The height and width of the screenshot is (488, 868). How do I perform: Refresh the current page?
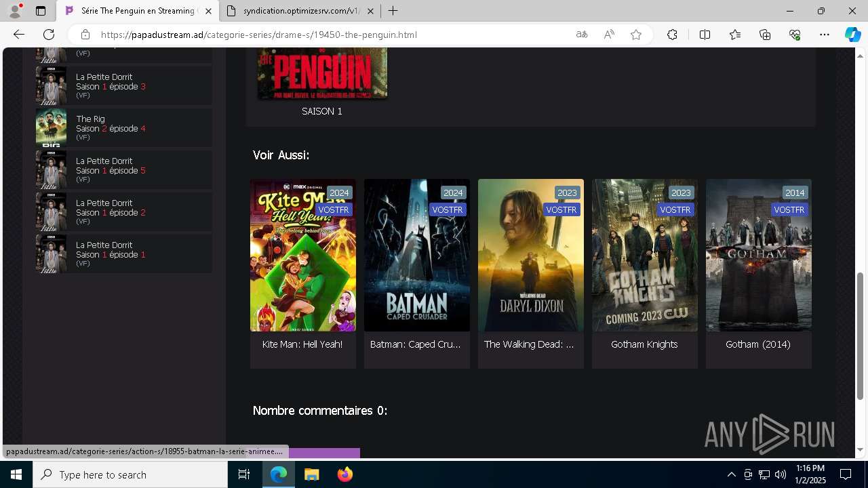point(49,35)
